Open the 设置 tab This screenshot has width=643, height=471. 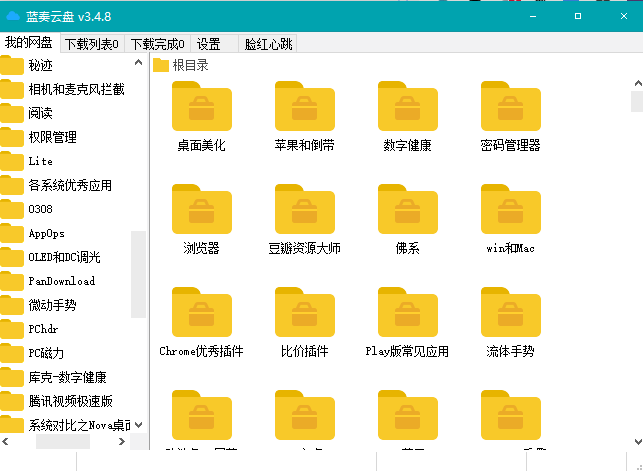click(x=214, y=44)
